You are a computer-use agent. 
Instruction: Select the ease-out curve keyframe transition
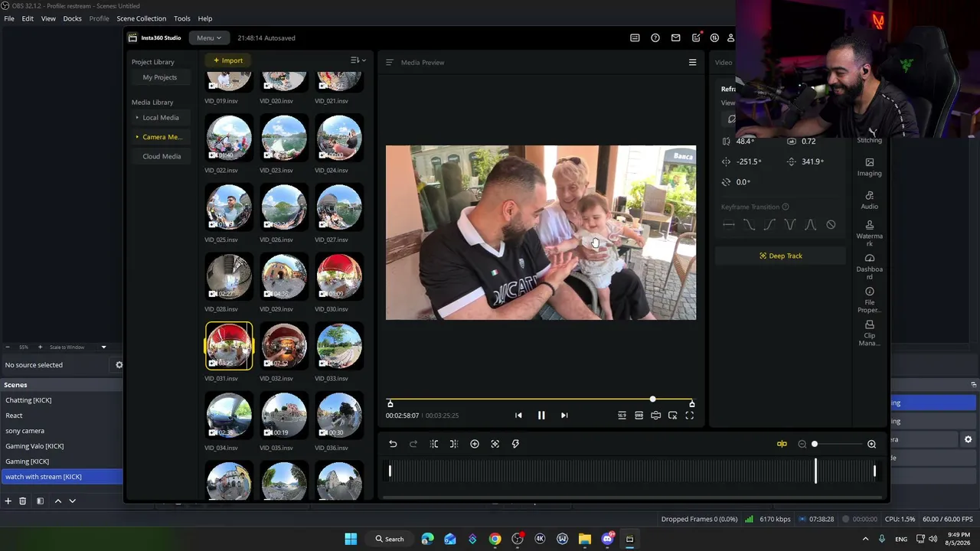(749, 225)
